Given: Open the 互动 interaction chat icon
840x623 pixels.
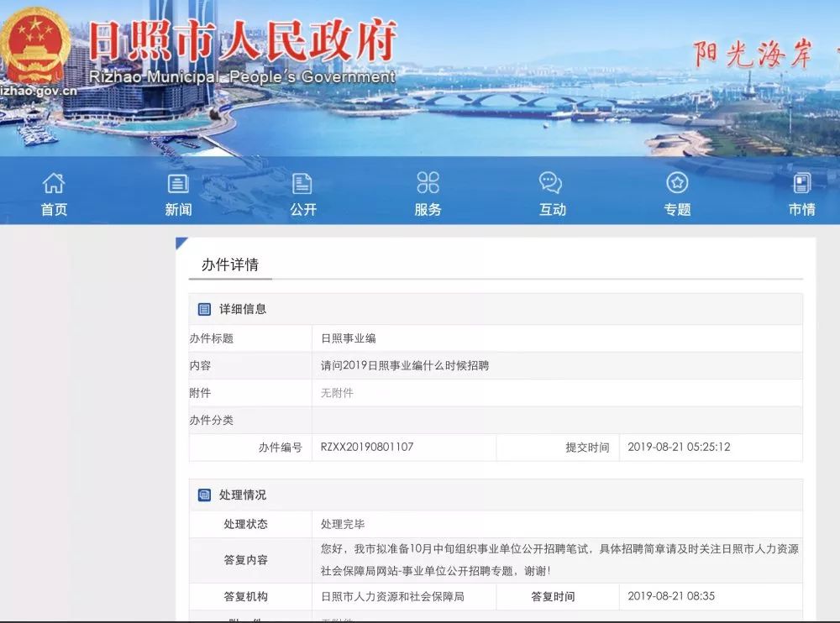Looking at the screenshot, I should point(551,182).
